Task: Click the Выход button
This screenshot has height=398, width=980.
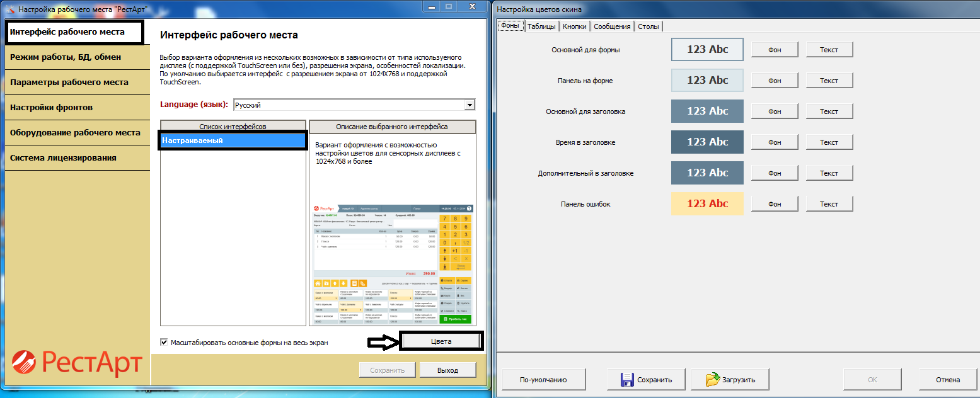Action: pos(447,370)
